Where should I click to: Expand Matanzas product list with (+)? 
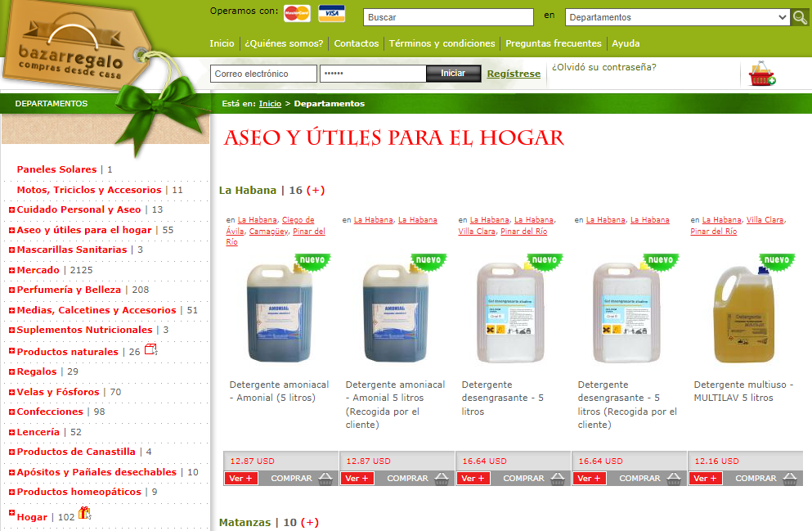click(x=310, y=522)
